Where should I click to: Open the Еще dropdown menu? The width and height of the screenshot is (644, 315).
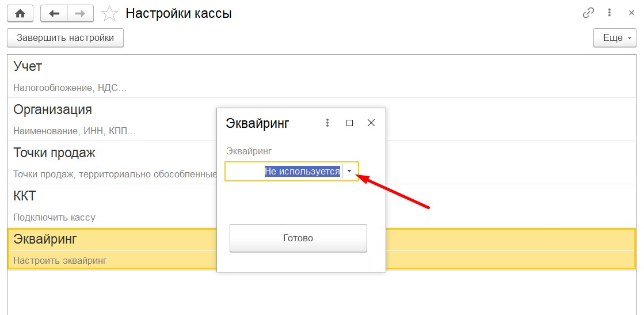(615, 38)
